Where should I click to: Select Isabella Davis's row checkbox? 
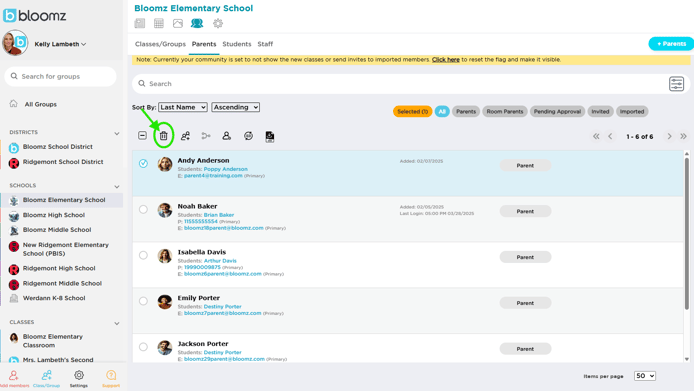coord(143,255)
